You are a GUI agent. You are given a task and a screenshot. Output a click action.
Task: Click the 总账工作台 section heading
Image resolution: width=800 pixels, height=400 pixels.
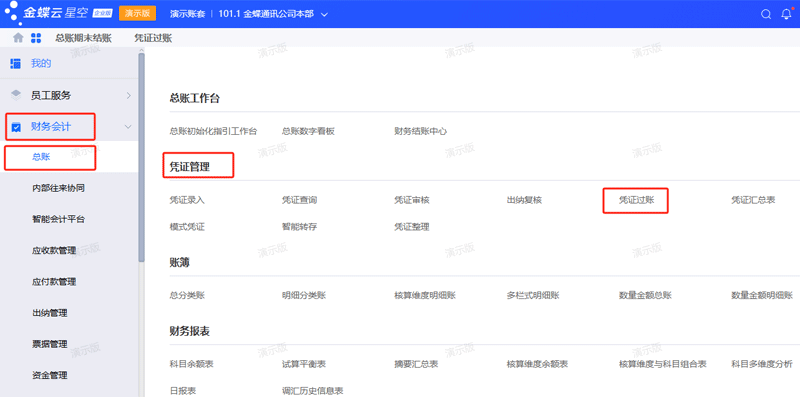click(194, 98)
